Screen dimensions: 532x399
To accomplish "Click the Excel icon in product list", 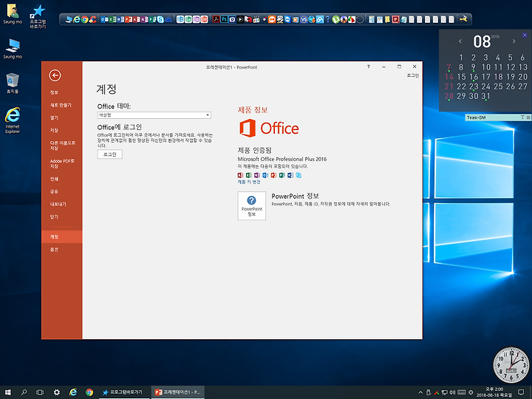I will [x=249, y=175].
